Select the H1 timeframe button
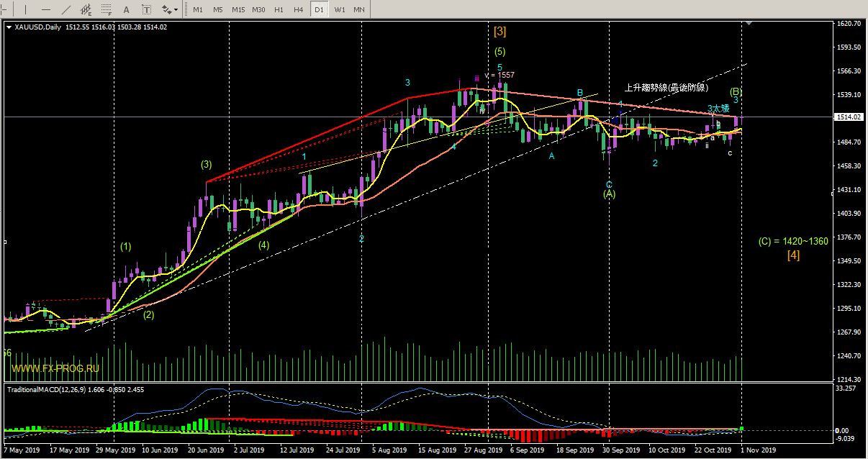 point(279,9)
